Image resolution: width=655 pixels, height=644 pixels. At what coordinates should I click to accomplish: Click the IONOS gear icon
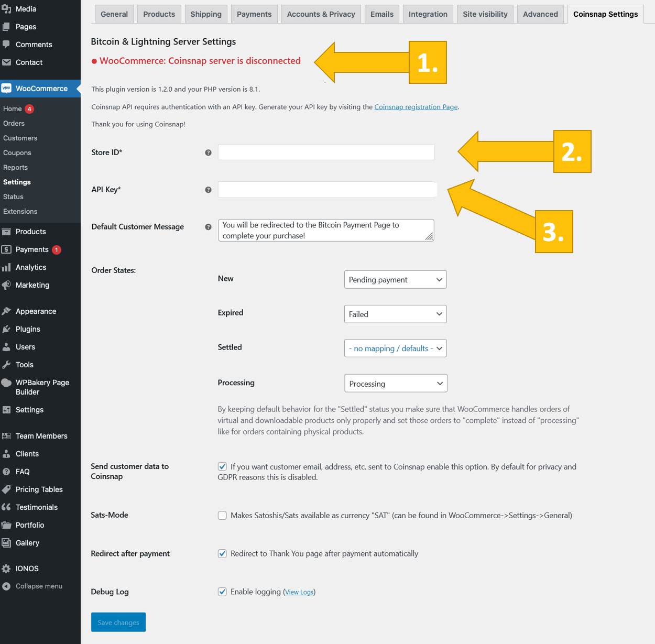tap(6, 569)
